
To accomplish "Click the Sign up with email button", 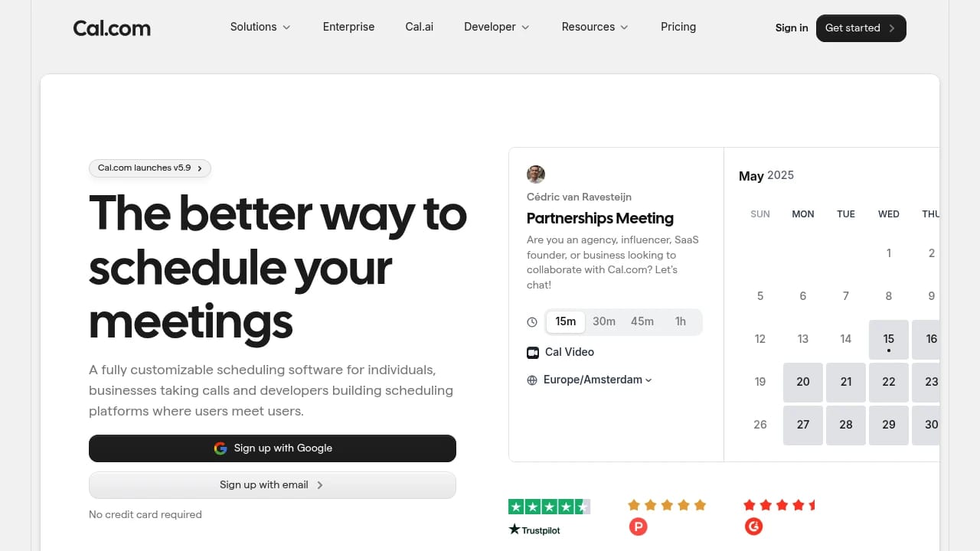I will point(272,484).
